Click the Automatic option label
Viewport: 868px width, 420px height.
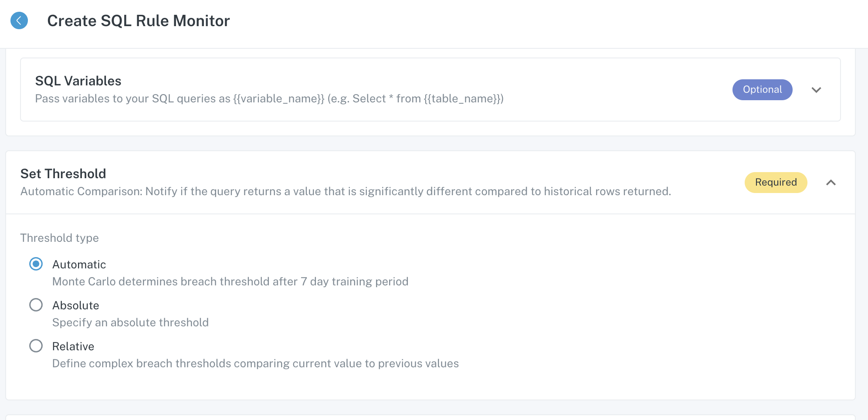click(x=79, y=264)
